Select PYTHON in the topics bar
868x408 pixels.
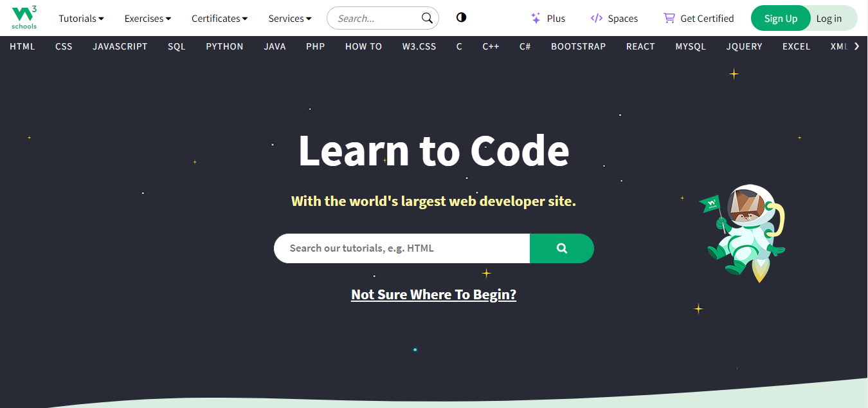[x=224, y=46]
